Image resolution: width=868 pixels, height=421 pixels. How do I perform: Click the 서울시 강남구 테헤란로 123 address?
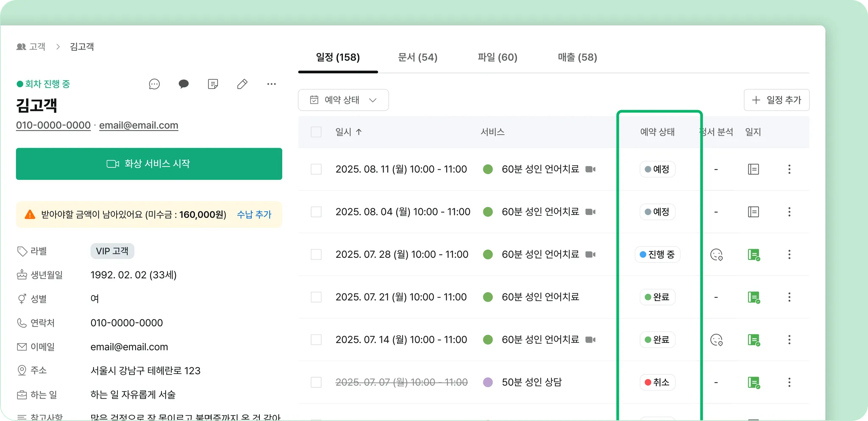click(145, 371)
